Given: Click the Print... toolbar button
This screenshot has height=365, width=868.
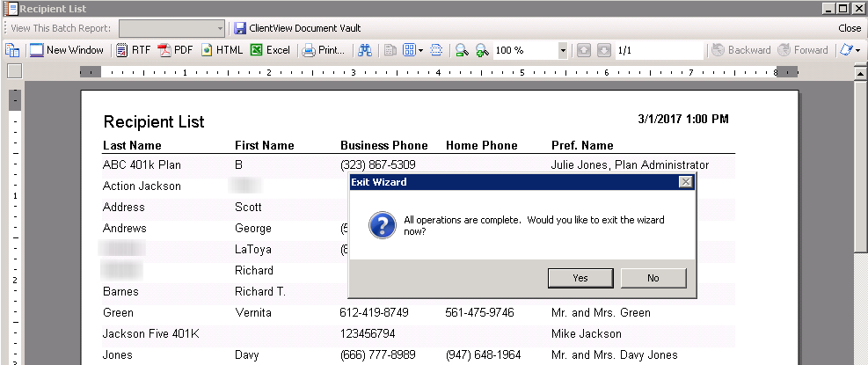Looking at the screenshot, I should tap(324, 50).
